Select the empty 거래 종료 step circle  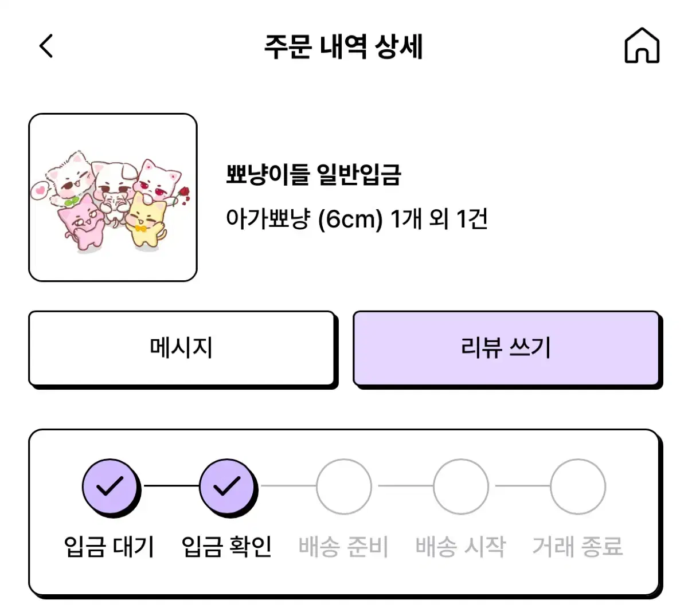click(x=578, y=486)
